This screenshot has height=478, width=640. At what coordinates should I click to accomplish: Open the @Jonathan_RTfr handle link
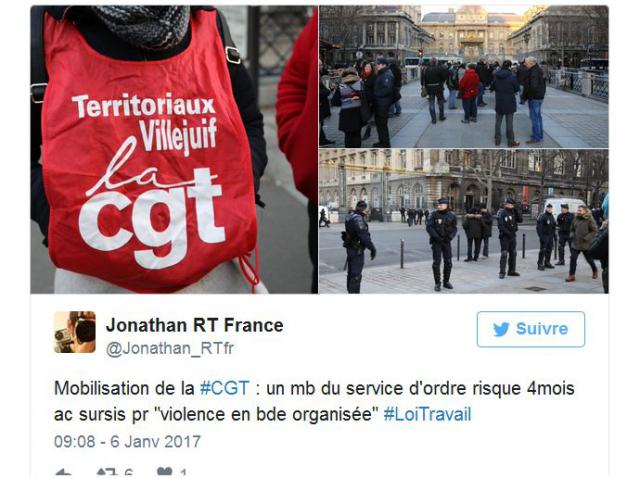pos(170,349)
